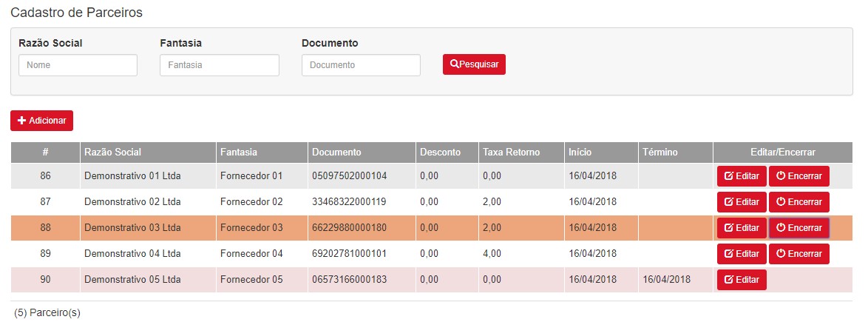The height and width of the screenshot is (325, 868).
Task: Click the Adicionar button
Action: pyautogui.click(x=41, y=121)
